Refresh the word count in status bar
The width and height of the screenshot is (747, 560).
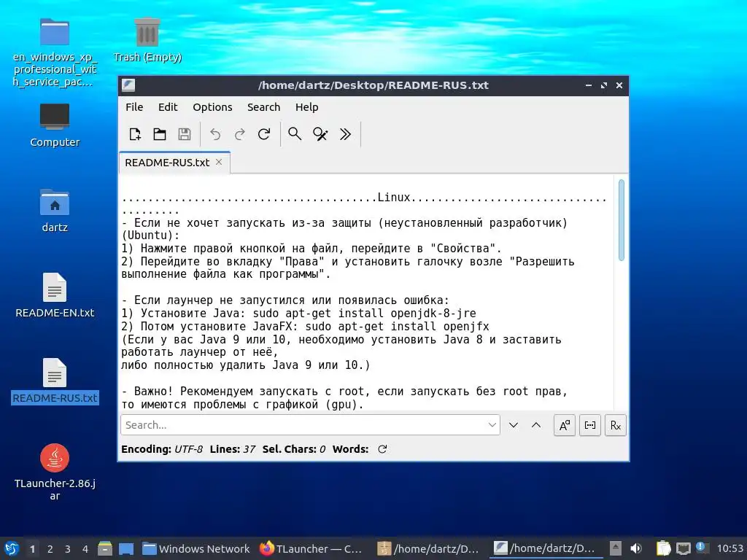tap(382, 449)
